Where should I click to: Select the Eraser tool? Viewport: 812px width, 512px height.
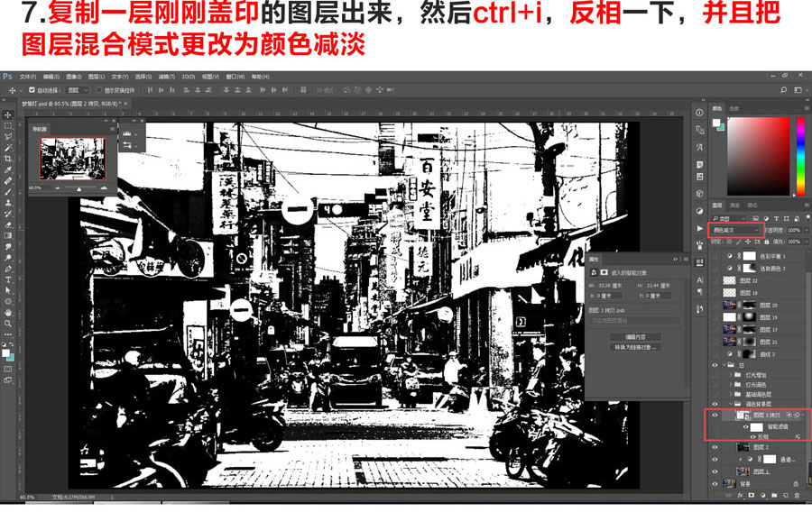point(8,224)
